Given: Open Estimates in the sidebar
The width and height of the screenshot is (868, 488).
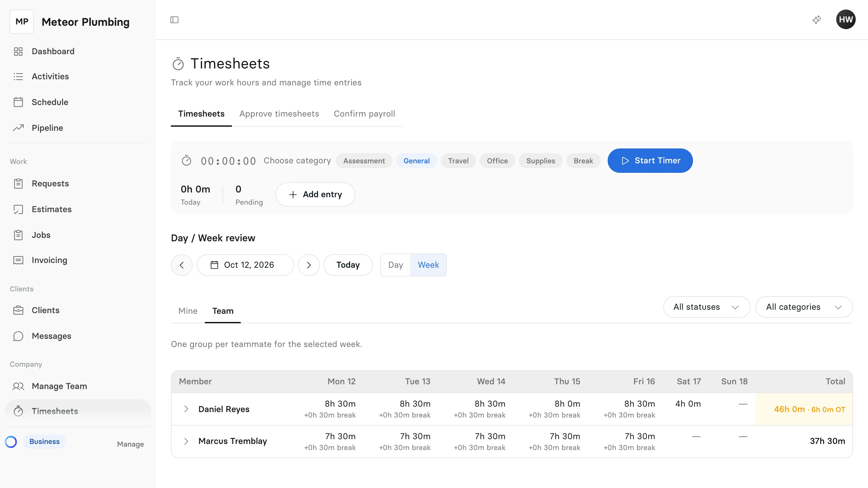Looking at the screenshot, I should coord(78,209).
